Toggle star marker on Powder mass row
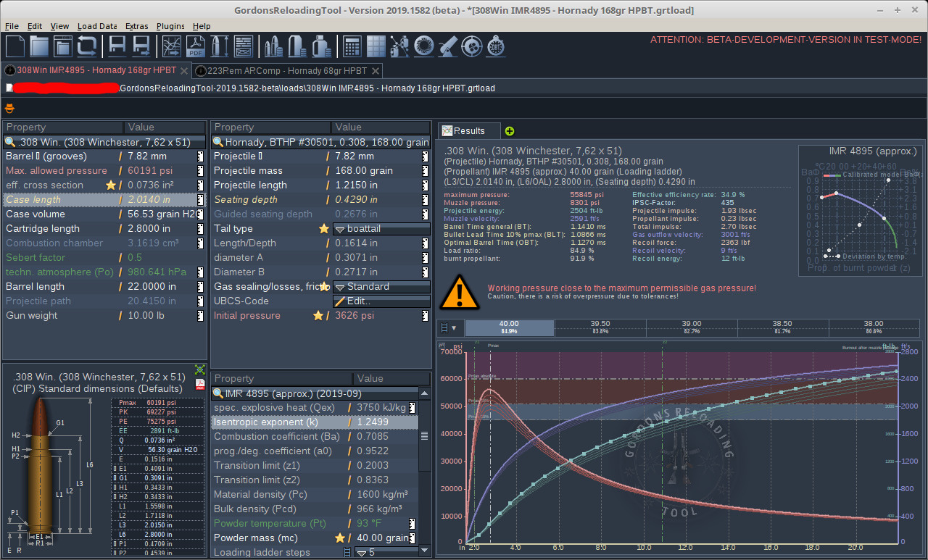928x560 pixels. (x=339, y=538)
